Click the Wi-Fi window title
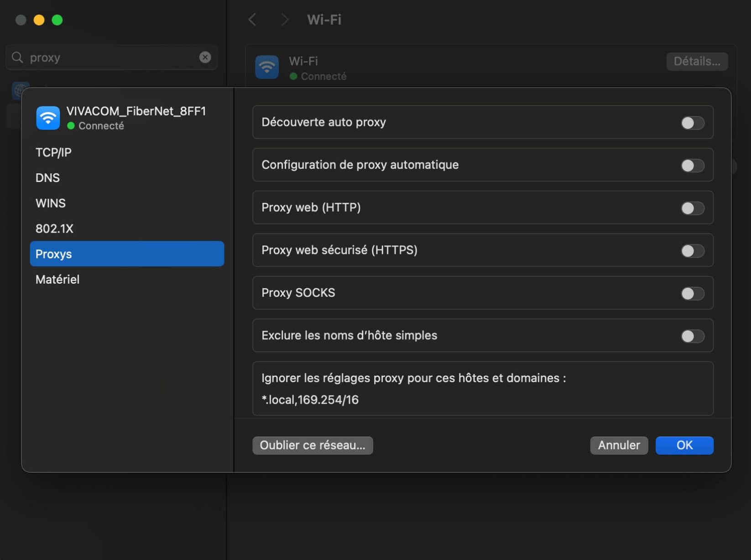The image size is (751, 560). point(324,20)
